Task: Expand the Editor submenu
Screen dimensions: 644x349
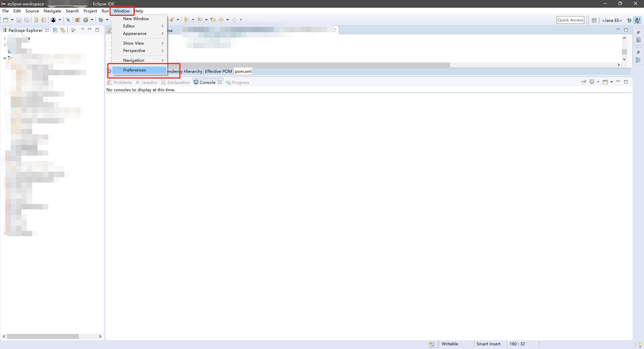Action: coord(140,26)
